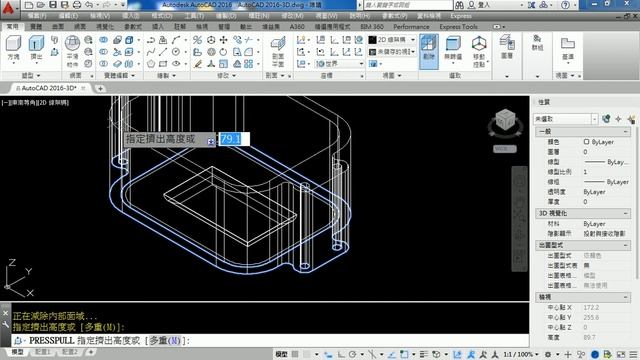Click the Smooth Object (平滑物件) mesh tool

pos(72,51)
